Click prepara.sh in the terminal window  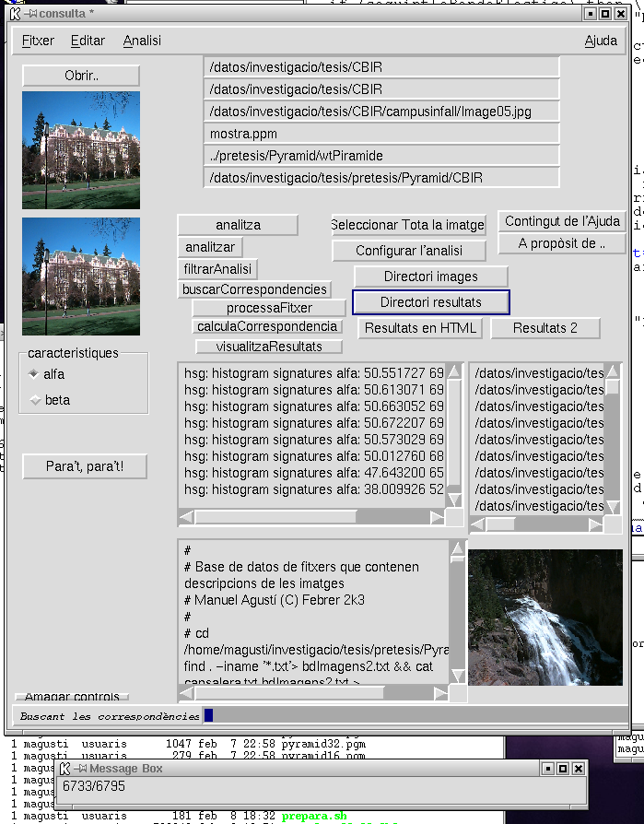click(x=314, y=816)
